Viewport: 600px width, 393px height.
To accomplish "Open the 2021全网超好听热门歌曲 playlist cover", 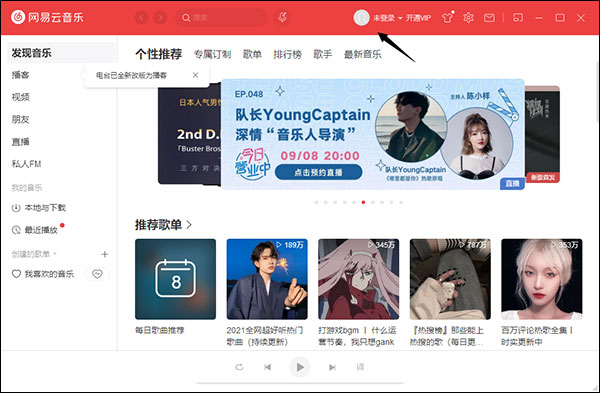I will pyautogui.click(x=267, y=279).
